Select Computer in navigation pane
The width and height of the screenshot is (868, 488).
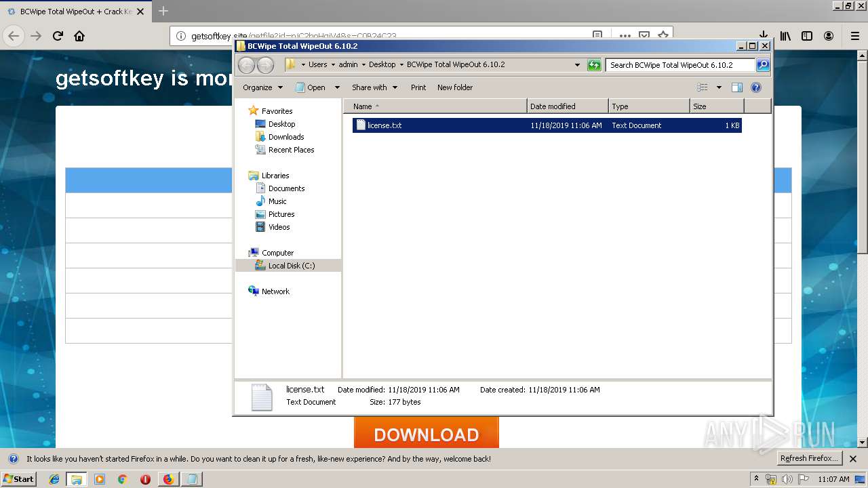click(277, 253)
